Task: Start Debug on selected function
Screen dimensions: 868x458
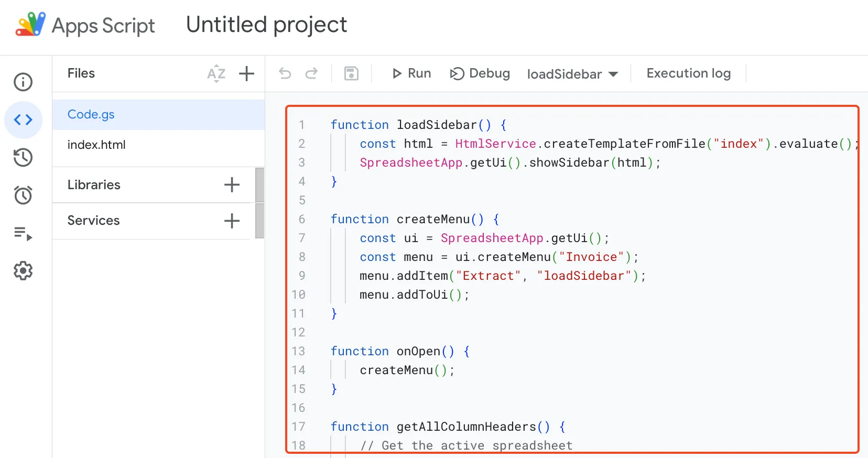Action: click(x=480, y=73)
